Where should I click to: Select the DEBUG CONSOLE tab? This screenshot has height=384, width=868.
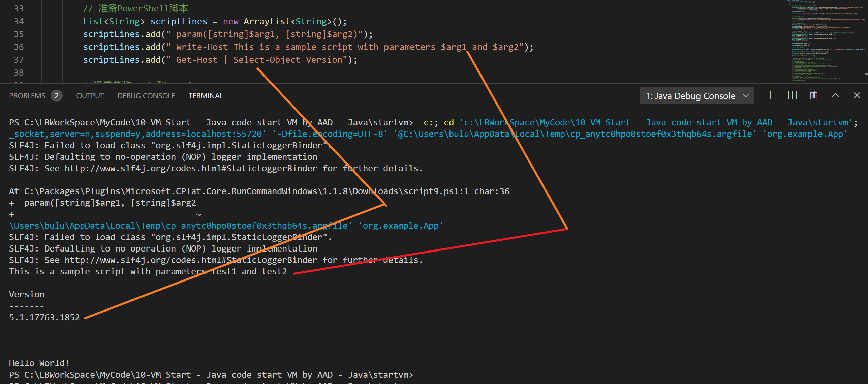click(146, 96)
